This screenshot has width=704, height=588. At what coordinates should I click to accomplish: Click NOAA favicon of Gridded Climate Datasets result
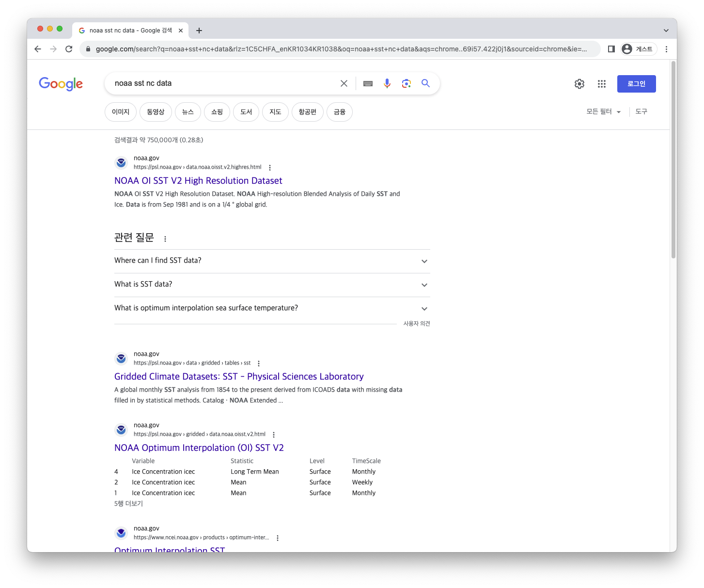[x=121, y=359]
